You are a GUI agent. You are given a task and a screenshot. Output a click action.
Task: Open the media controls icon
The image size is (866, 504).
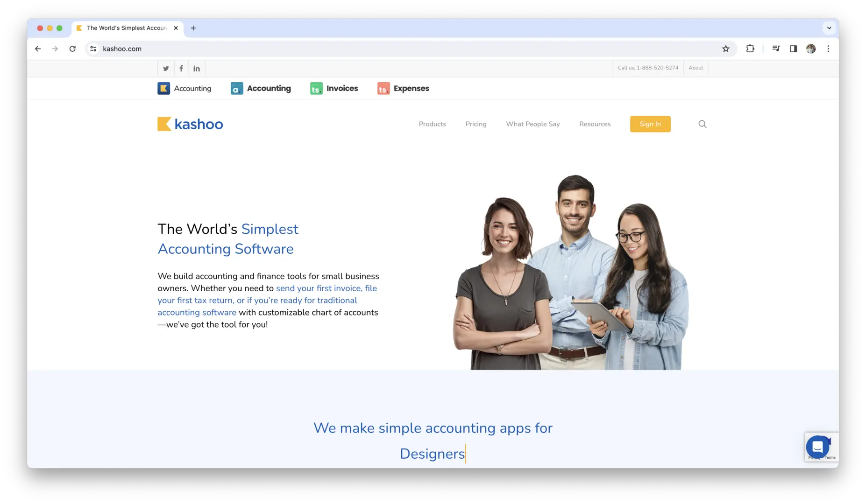[776, 49]
